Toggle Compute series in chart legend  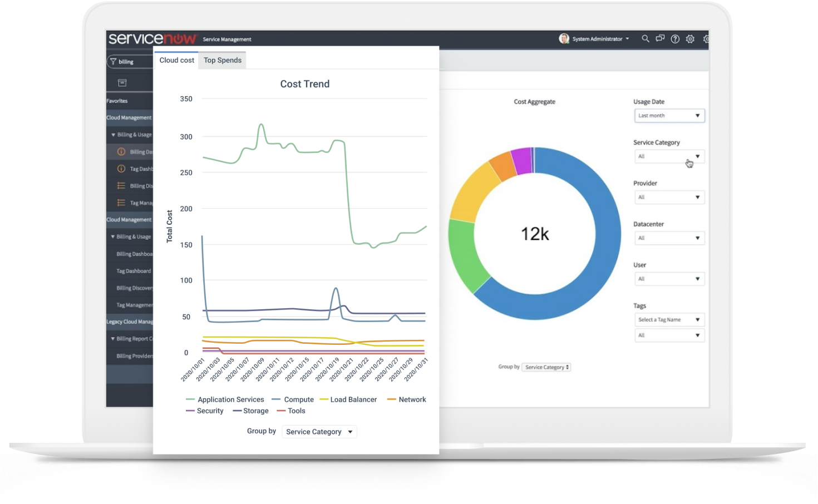pyautogui.click(x=293, y=399)
